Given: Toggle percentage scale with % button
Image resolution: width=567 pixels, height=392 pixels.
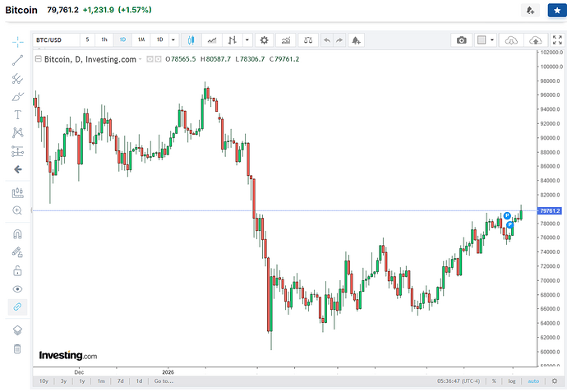Looking at the screenshot, I should point(494,380).
